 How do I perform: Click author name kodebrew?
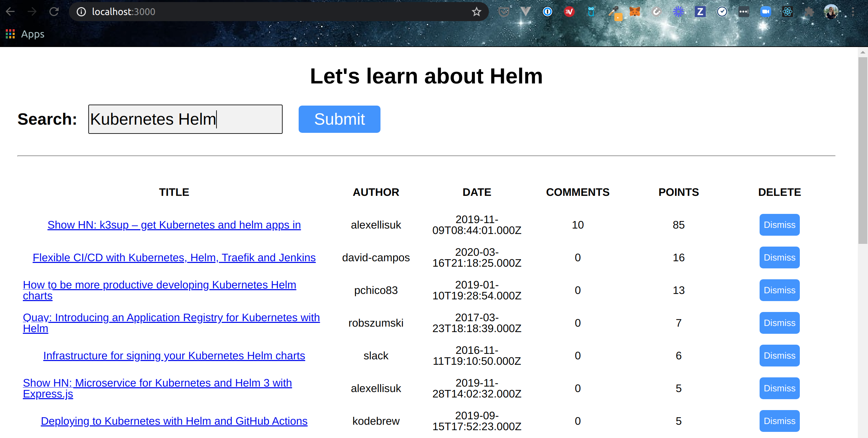pos(376,421)
